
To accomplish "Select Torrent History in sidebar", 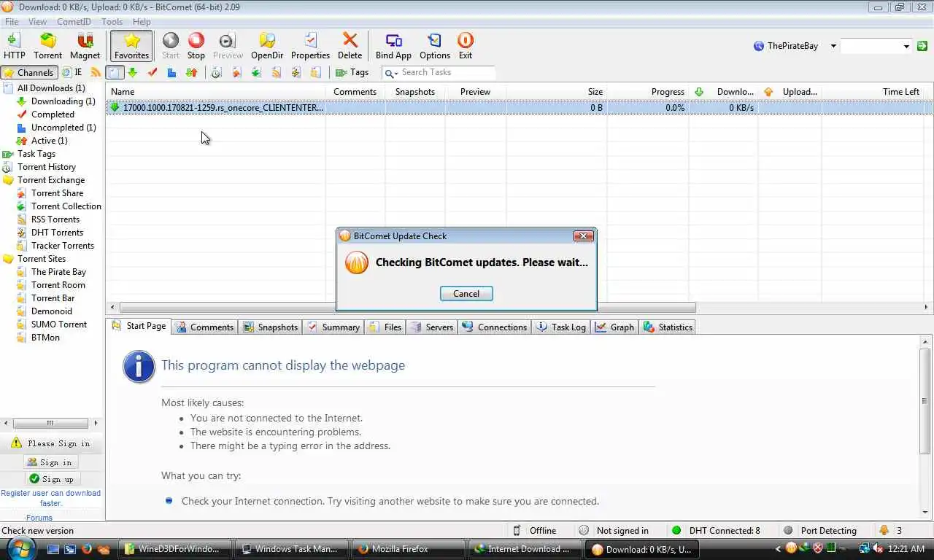I will [47, 167].
